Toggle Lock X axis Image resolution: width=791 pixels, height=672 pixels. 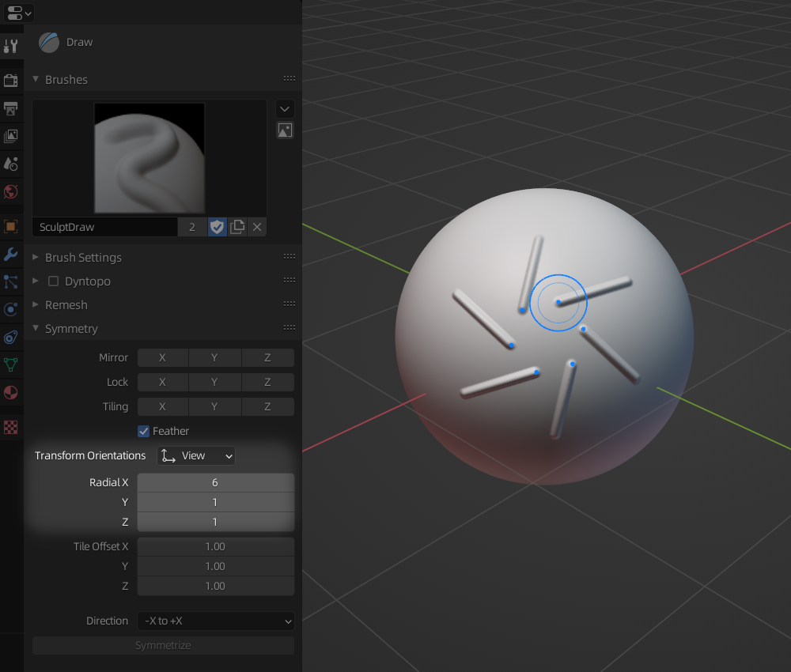click(162, 382)
